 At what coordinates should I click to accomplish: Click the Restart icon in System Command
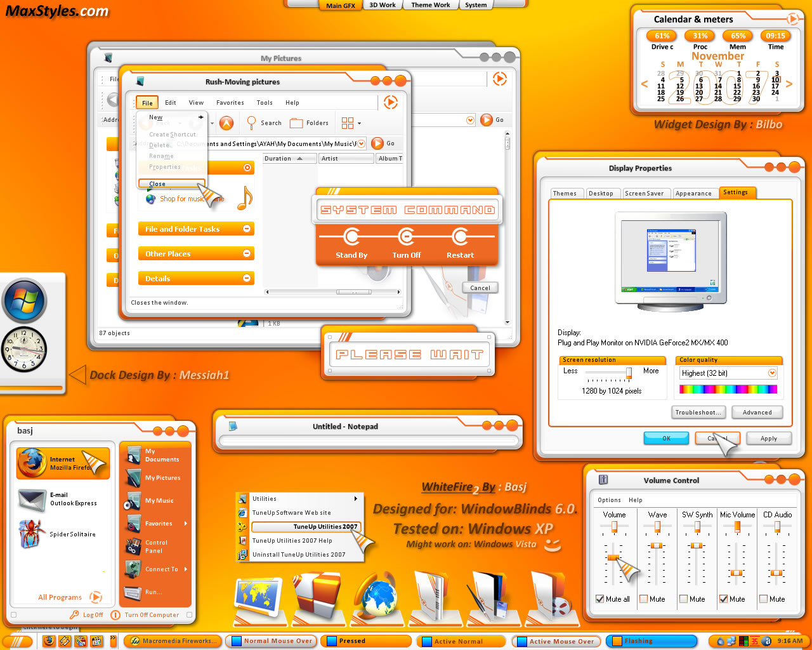click(x=460, y=237)
